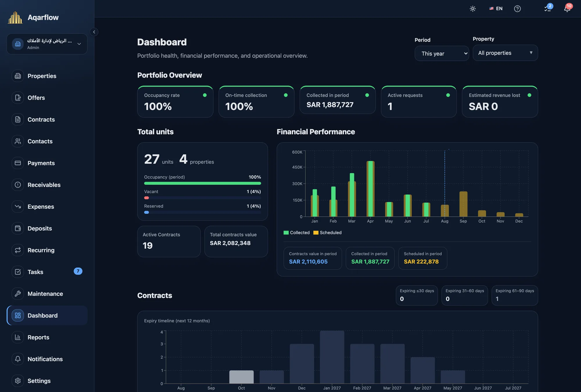Open the Payments section
Screen dimensions: 581x392
(x=47, y=163)
